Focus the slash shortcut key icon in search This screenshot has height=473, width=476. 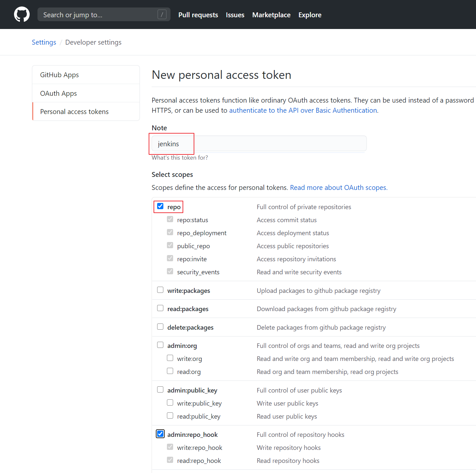click(x=162, y=14)
